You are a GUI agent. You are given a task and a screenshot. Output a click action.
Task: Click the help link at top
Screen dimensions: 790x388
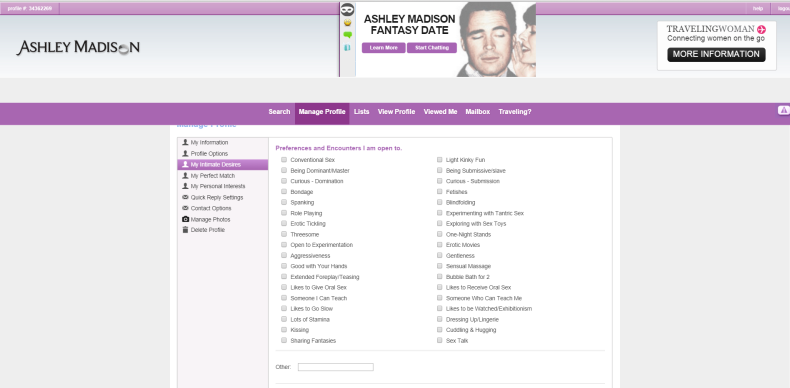point(758,9)
